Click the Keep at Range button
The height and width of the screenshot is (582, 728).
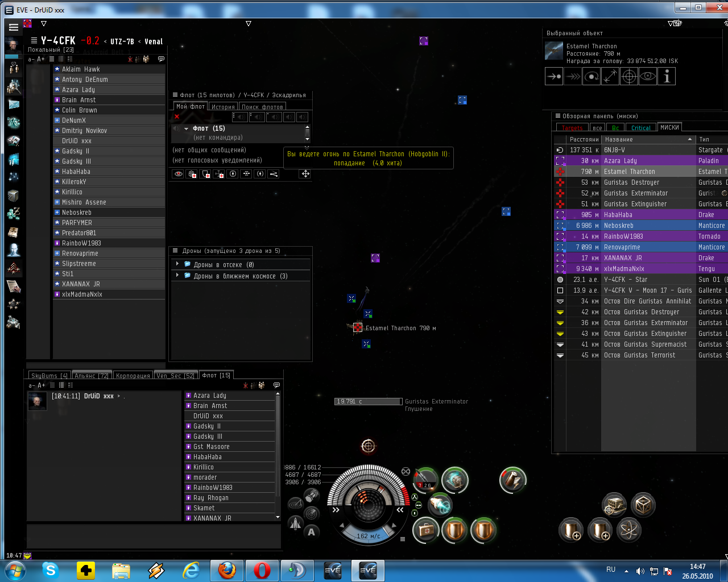[610, 76]
